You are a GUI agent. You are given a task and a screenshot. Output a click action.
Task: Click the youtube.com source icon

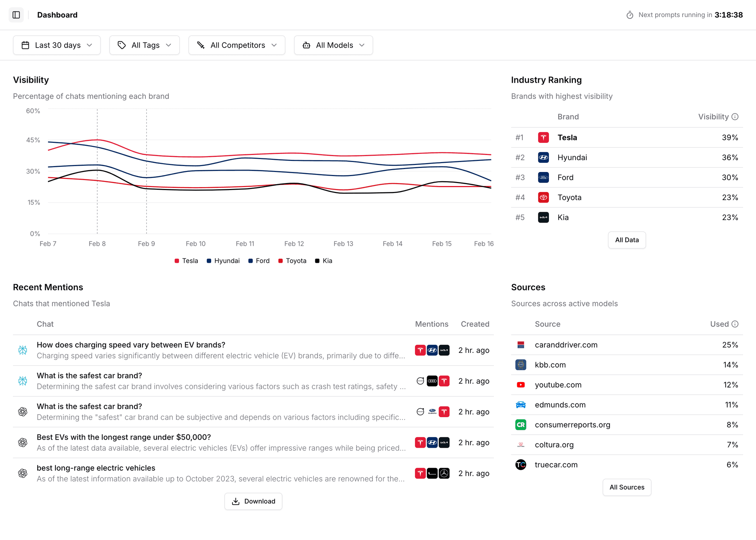520,385
